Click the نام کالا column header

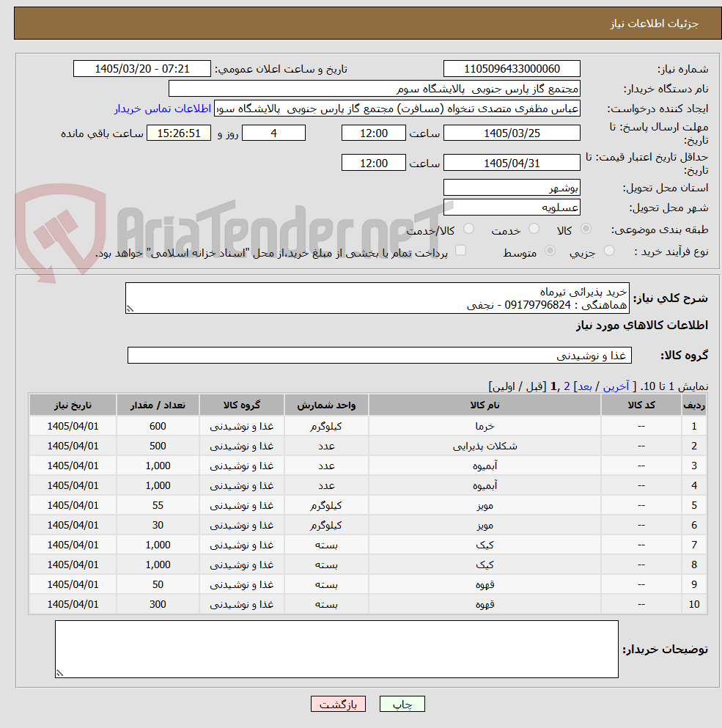pyautogui.click(x=485, y=405)
